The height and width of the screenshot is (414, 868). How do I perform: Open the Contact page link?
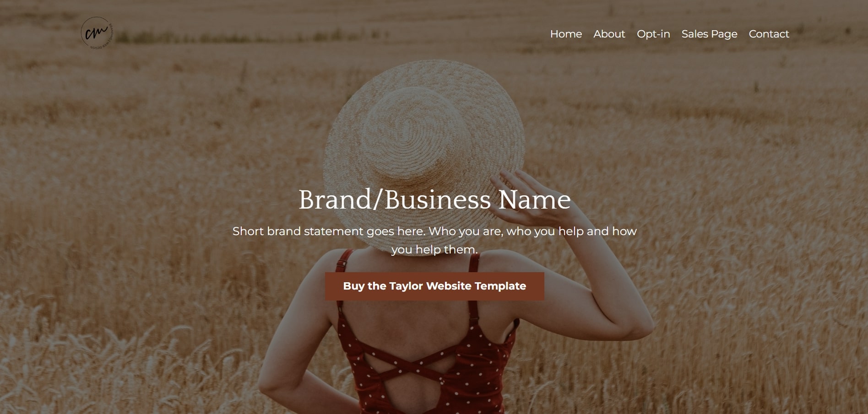coord(769,34)
